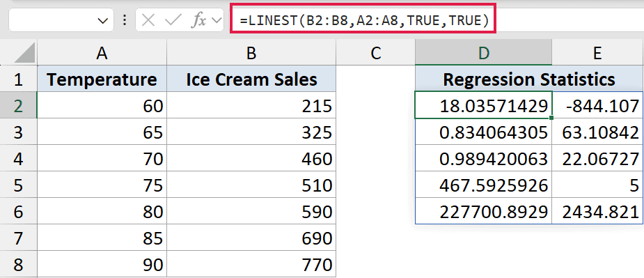Click the cell showing 0.834064305

click(x=483, y=132)
